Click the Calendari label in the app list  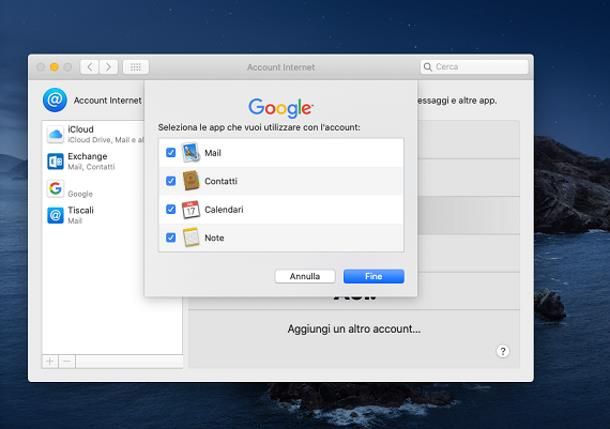(x=224, y=210)
